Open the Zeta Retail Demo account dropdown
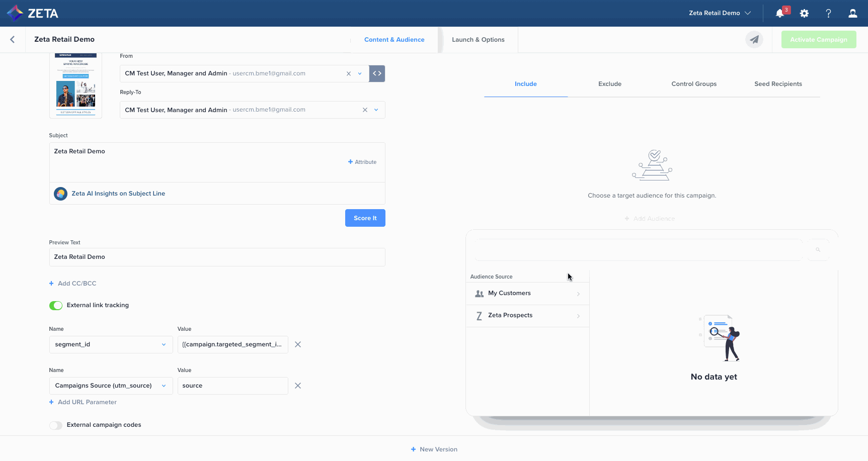Viewport: 868px width, 461px height. tap(720, 13)
